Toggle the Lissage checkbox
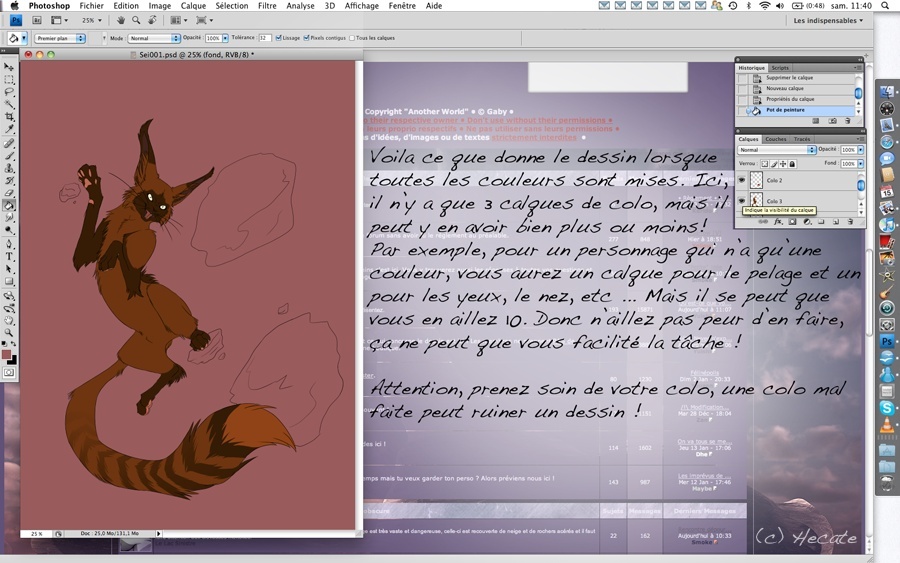The height and width of the screenshot is (563, 900). pos(278,38)
